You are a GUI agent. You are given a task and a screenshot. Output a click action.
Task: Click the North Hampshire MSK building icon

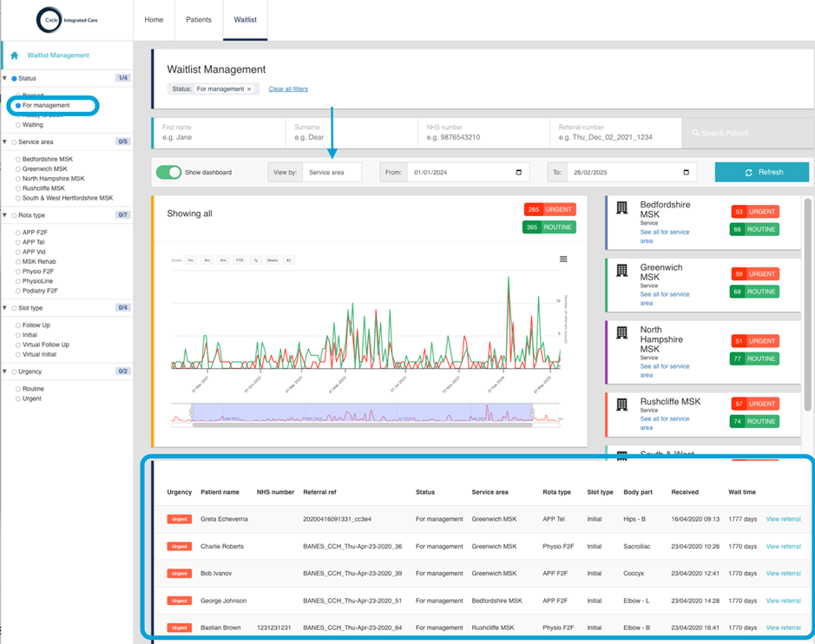(621, 333)
